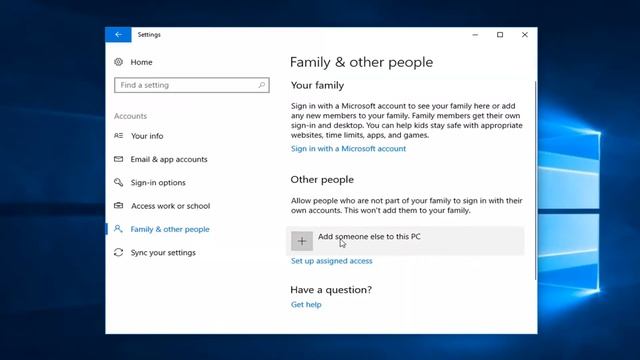Open the Your info section
Viewport: 640px width, 360px height.
pyautogui.click(x=147, y=136)
